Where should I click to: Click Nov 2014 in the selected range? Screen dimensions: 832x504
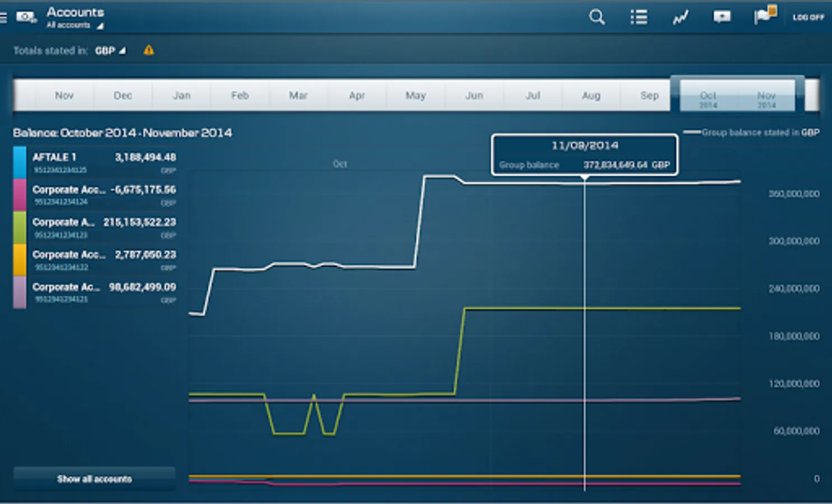tap(766, 99)
